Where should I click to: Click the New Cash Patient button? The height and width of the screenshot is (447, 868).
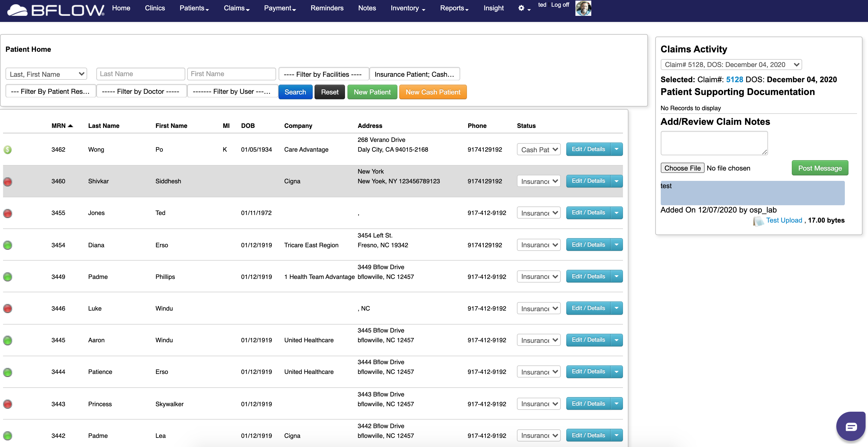pyautogui.click(x=433, y=92)
